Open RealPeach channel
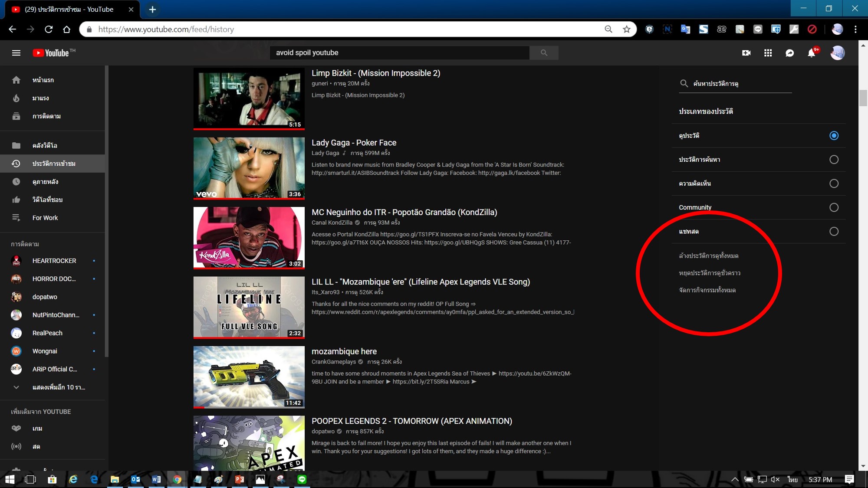868x488 pixels. click(53, 333)
